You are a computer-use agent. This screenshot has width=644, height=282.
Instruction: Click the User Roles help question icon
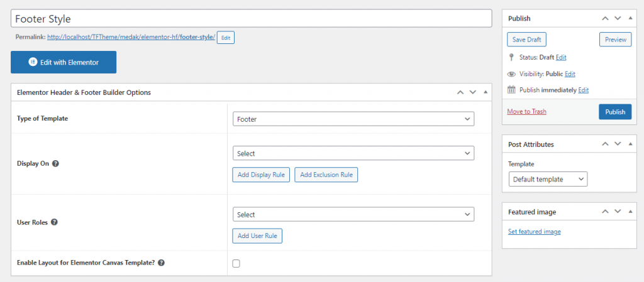tap(54, 222)
